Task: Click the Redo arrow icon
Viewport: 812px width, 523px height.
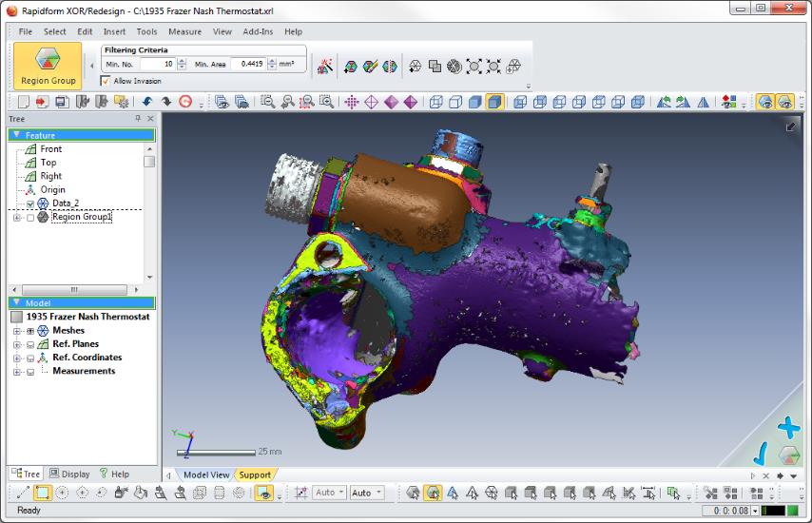Action: [166, 102]
